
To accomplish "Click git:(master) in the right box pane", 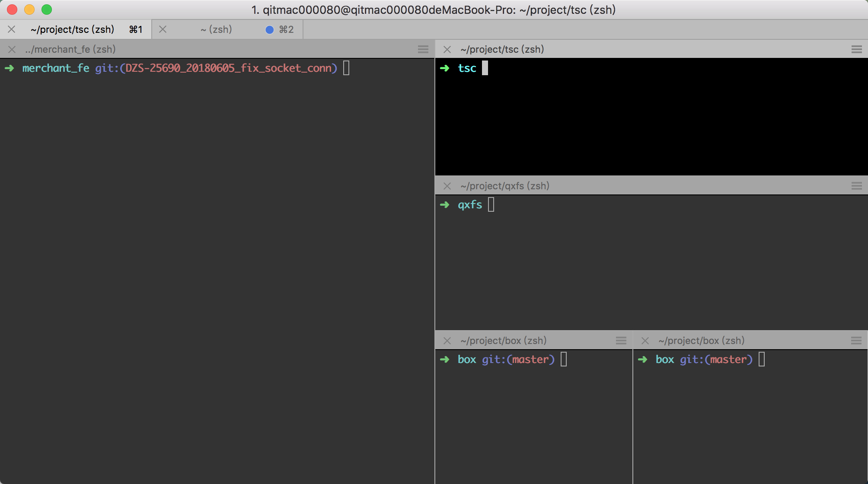I will point(716,360).
